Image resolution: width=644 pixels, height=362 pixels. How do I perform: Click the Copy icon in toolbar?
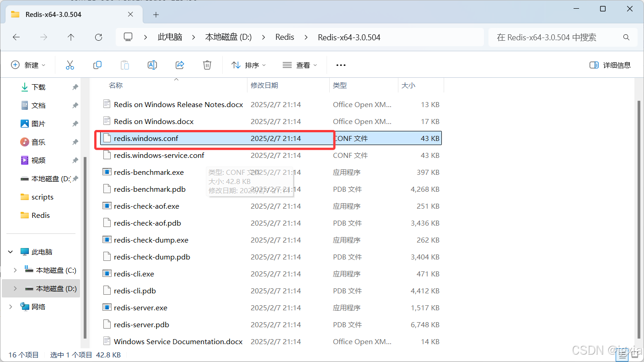coord(97,65)
